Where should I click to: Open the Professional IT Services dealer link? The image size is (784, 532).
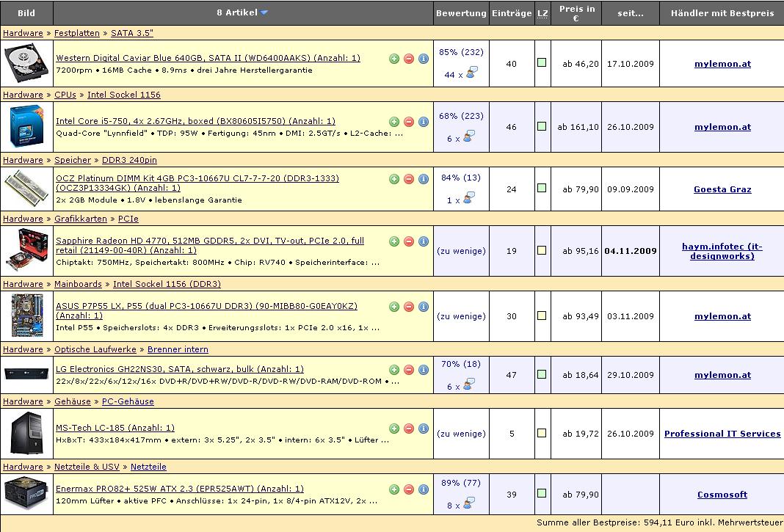(722, 434)
